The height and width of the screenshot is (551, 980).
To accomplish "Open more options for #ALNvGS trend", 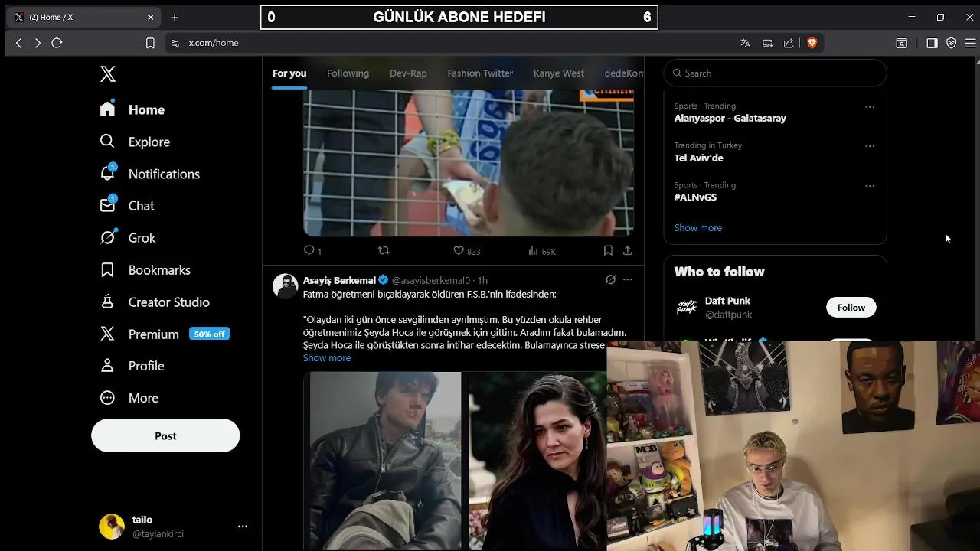I will [870, 186].
